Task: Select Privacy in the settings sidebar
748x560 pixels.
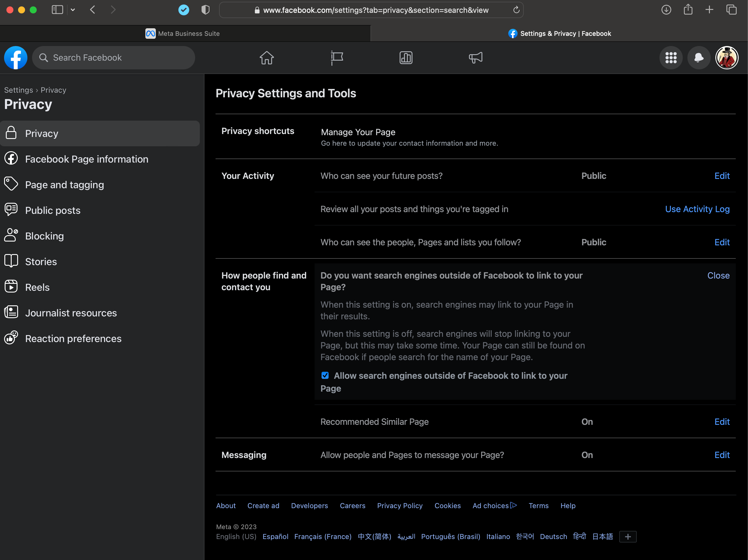Action: [100, 133]
